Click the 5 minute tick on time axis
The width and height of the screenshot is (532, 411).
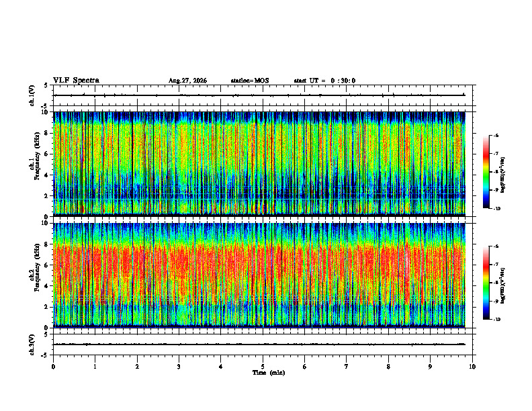[x=263, y=367]
